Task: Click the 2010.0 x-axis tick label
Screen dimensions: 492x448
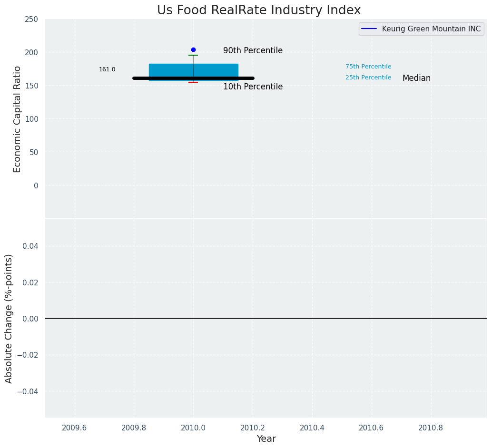Action: point(193,428)
